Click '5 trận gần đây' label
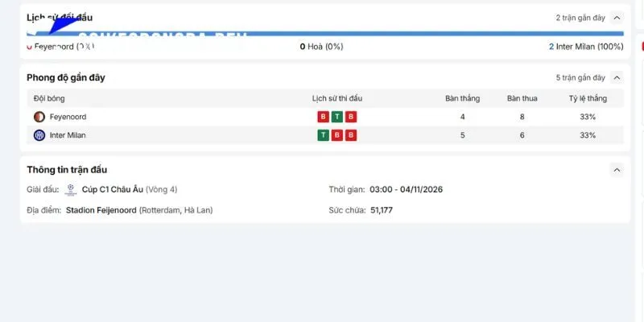The image size is (644, 322). click(x=580, y=77)
